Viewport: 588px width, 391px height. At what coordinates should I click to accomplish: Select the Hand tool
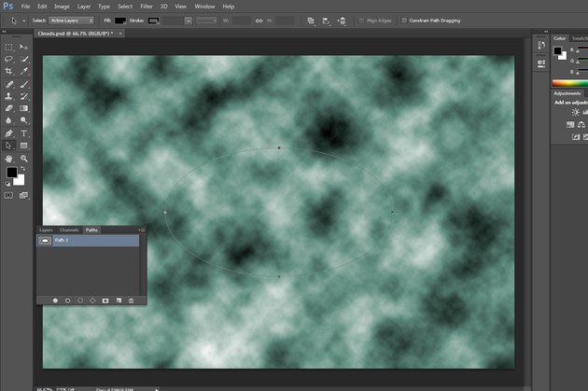pos(8,159)
